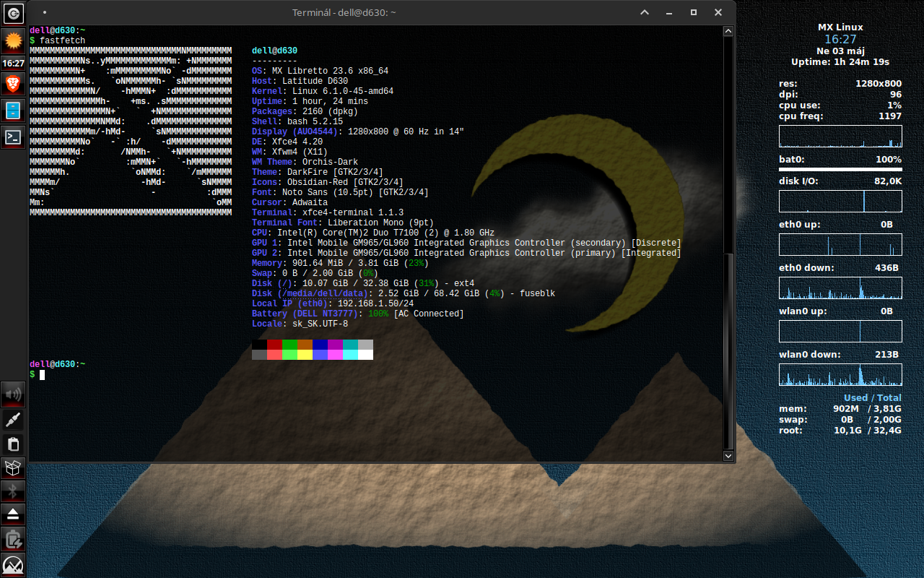Click the 'Used / Total' Conky header
The width and height of the screenshot is (924, 578).
click(873, 397)
